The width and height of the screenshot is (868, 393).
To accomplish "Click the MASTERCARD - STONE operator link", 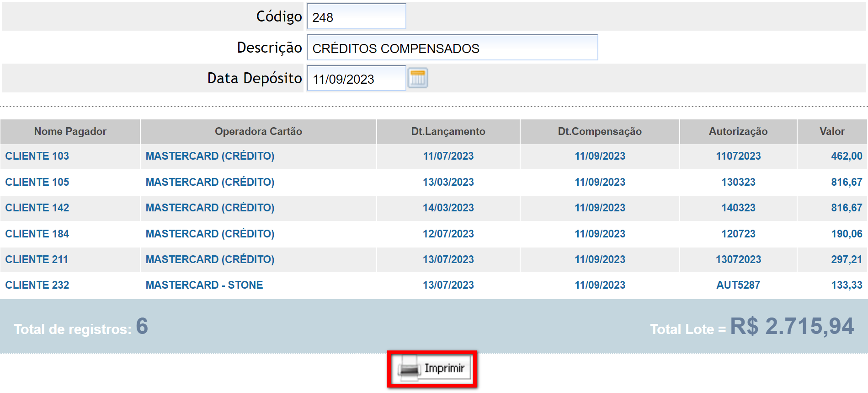I will pyautogui.click(x=204, y=285).
